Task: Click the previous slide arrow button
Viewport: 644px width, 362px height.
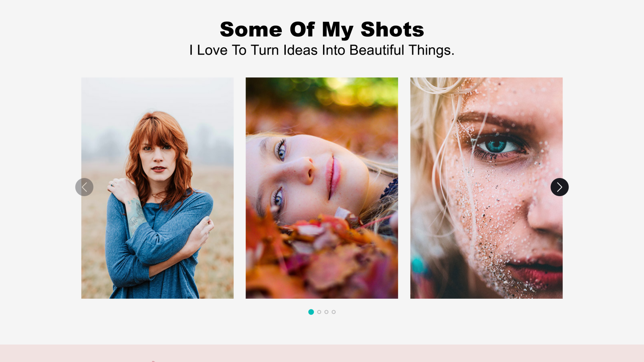Action: click(x=84, y=187)
